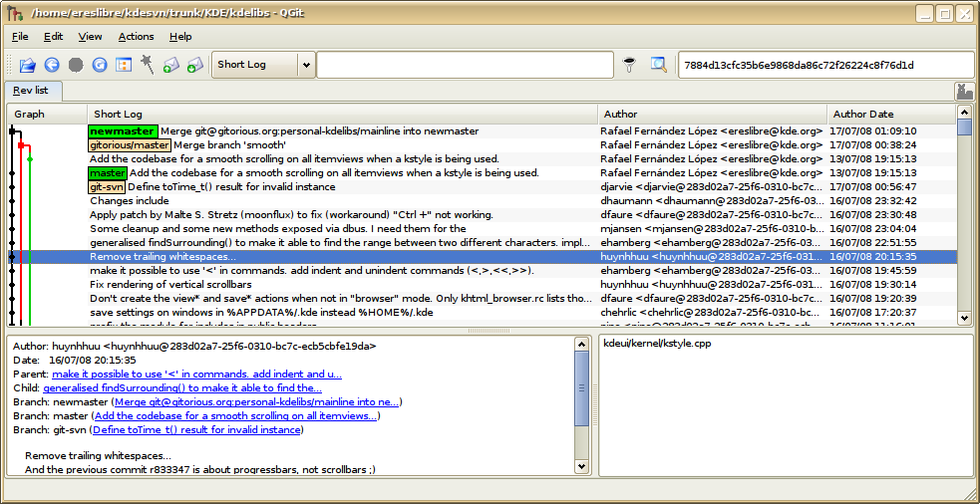Click the Refresh icon in the toolbar

(x=100, y=65)
